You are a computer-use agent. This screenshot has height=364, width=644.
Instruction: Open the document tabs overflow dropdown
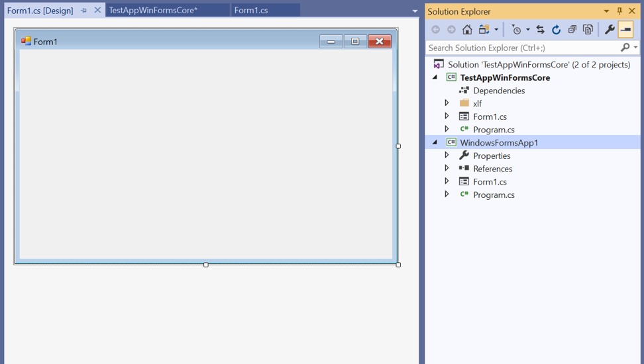coord(415,11)
